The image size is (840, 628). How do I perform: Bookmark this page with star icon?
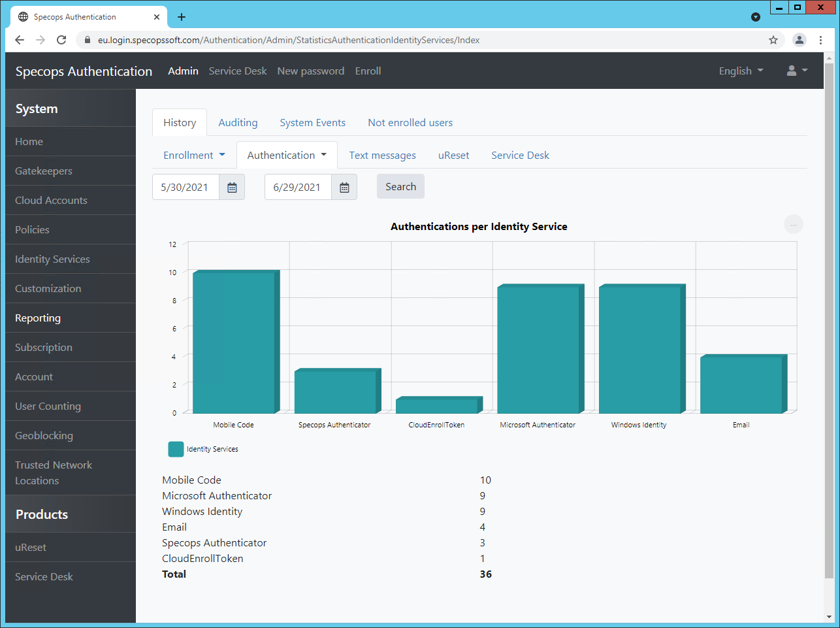coord(773,40)
